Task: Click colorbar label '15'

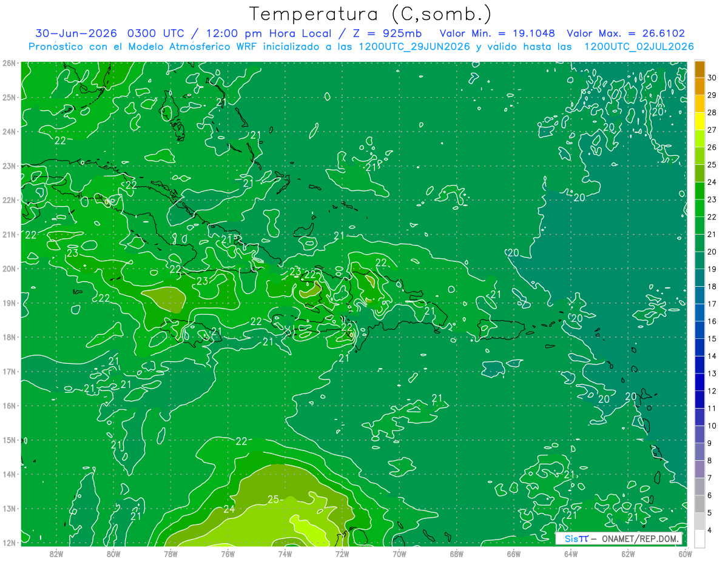Action: click(712, 338)
